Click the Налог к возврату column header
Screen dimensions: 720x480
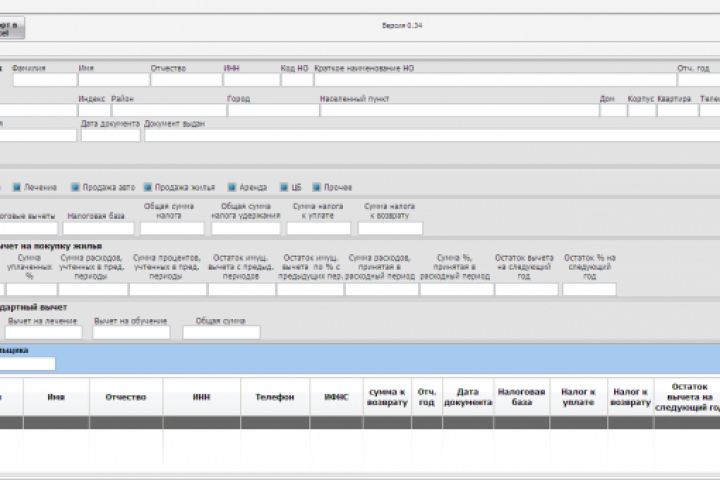click(630, 397)
